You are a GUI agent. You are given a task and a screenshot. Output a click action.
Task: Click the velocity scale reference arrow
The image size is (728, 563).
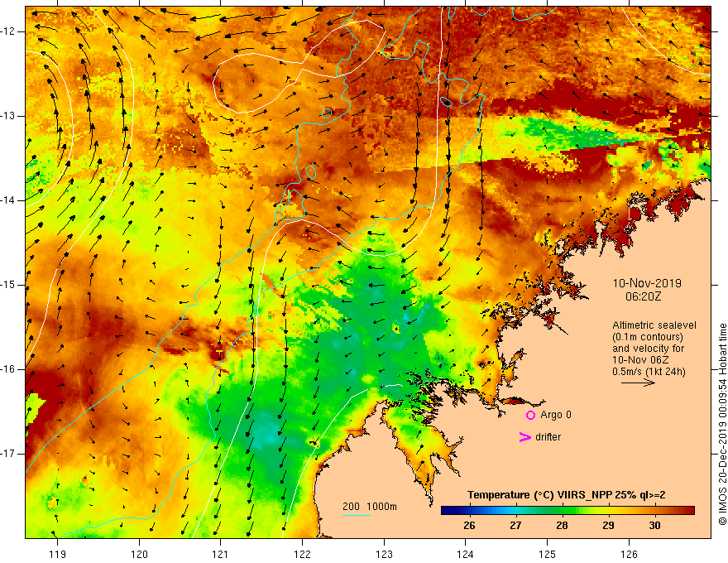pyautogui.click(x=638, y=383)
